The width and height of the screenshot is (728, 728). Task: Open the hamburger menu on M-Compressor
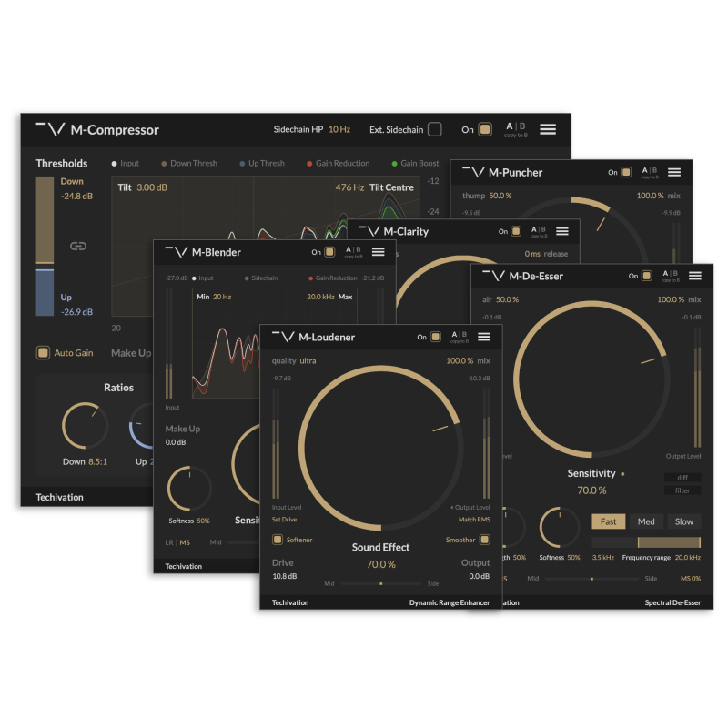[547, 128]
